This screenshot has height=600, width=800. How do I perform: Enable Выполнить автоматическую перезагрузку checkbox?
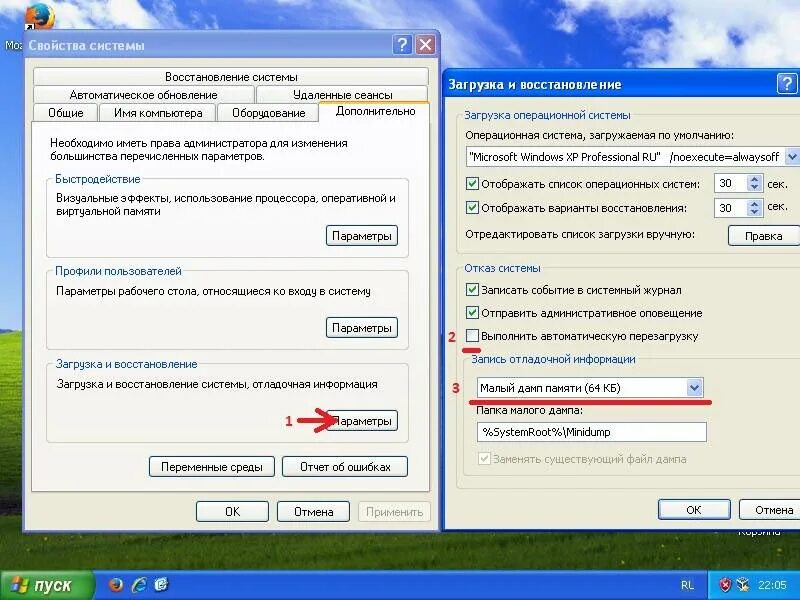coord(472,336)
